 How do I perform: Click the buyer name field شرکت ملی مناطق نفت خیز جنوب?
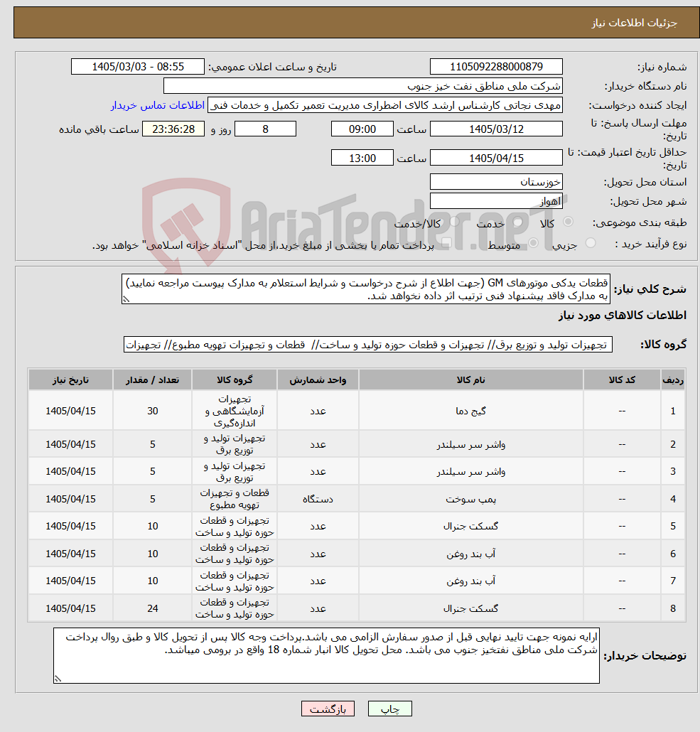[363, 86]
